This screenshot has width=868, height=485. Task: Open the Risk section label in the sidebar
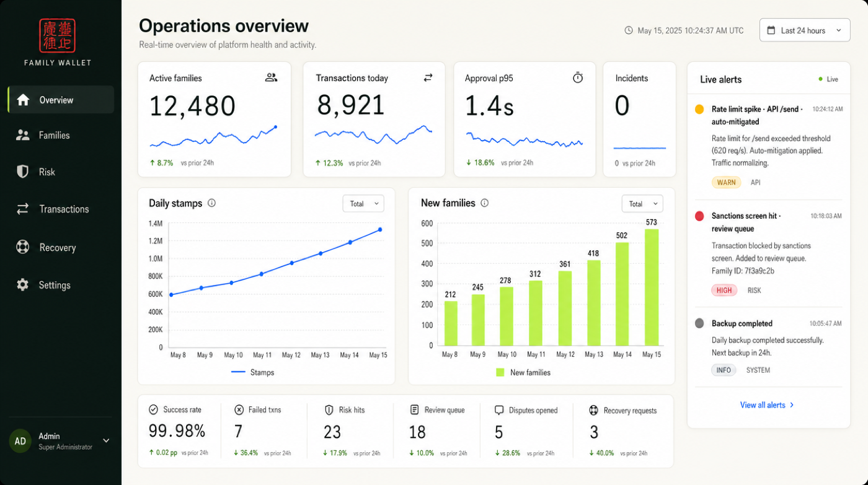[x=47, y=172]
